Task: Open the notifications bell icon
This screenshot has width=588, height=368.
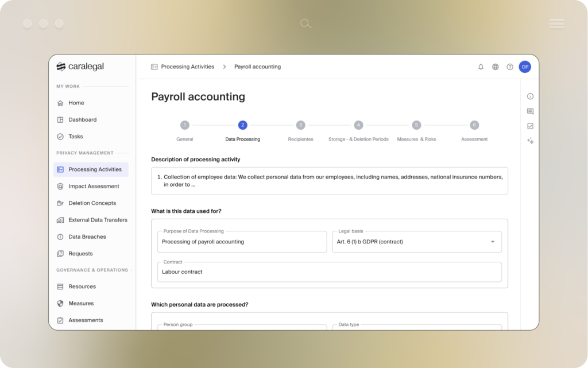Action: point(481,67)
